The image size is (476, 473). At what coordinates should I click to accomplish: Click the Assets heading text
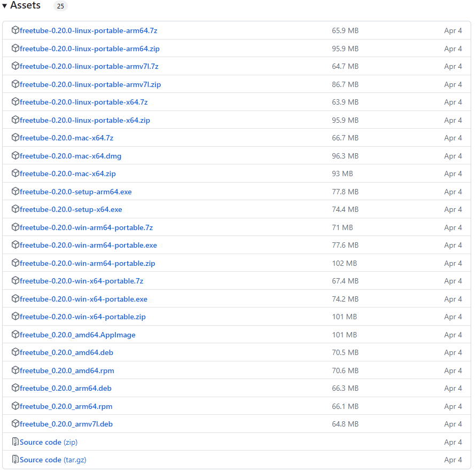coord(25,5)
